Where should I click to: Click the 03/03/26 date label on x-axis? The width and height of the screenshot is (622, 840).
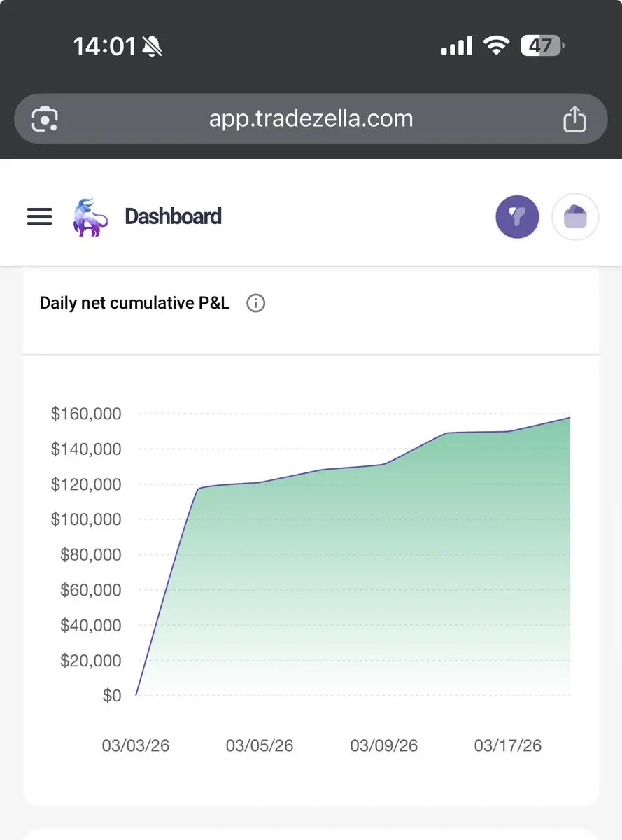pos(136,745)
